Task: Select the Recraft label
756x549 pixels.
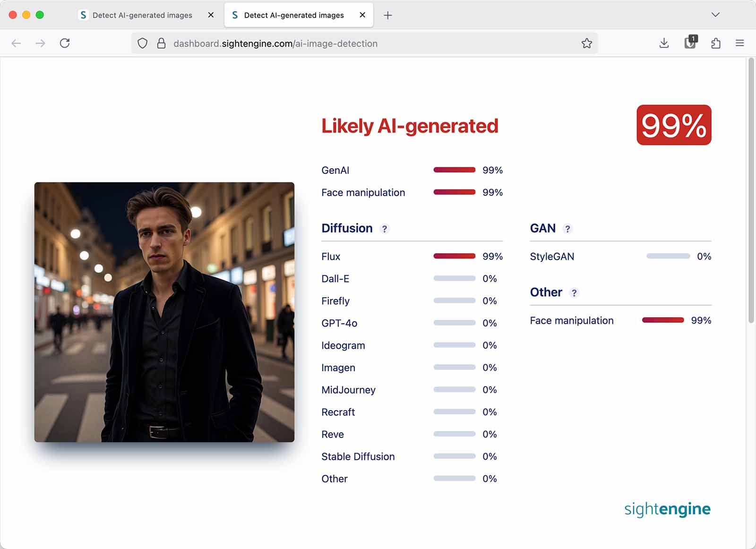Action: pyautogui.click(x=338, y=412)
